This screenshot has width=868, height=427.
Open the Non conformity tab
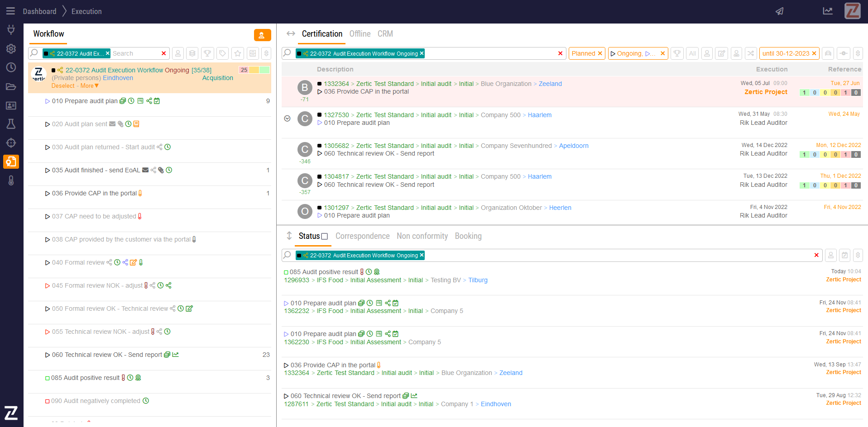point(422,236)
